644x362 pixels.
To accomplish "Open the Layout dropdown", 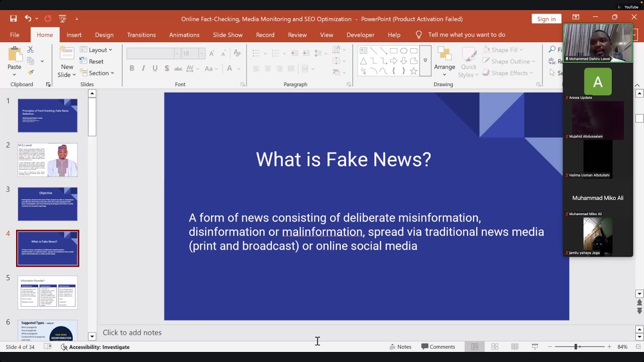I will 96,50.
